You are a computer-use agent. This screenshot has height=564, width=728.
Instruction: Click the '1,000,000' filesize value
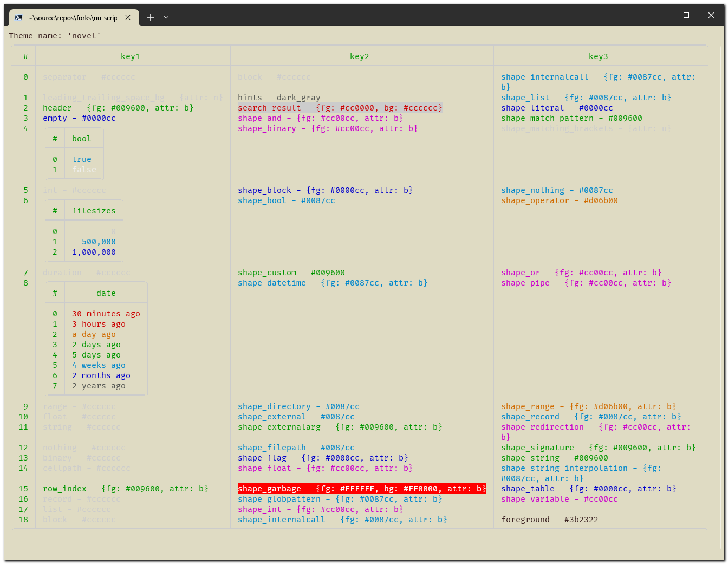pyautogui.click(x=94, y=252)
